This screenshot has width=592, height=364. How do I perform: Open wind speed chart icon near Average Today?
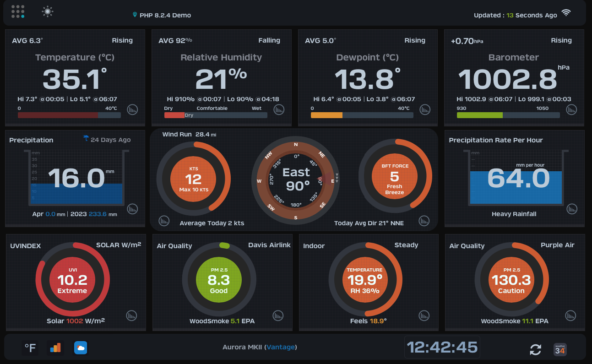164,221
